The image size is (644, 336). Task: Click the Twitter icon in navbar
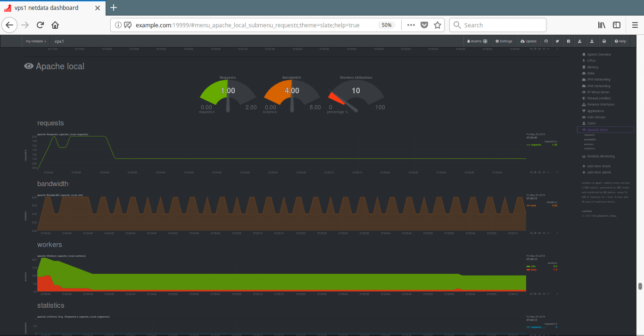pos(557,41)
